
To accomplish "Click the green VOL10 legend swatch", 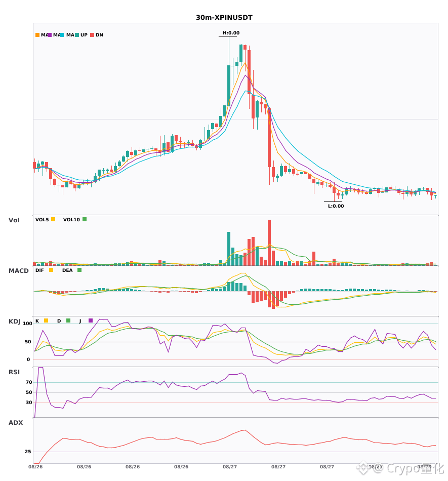I will (85, 219).
